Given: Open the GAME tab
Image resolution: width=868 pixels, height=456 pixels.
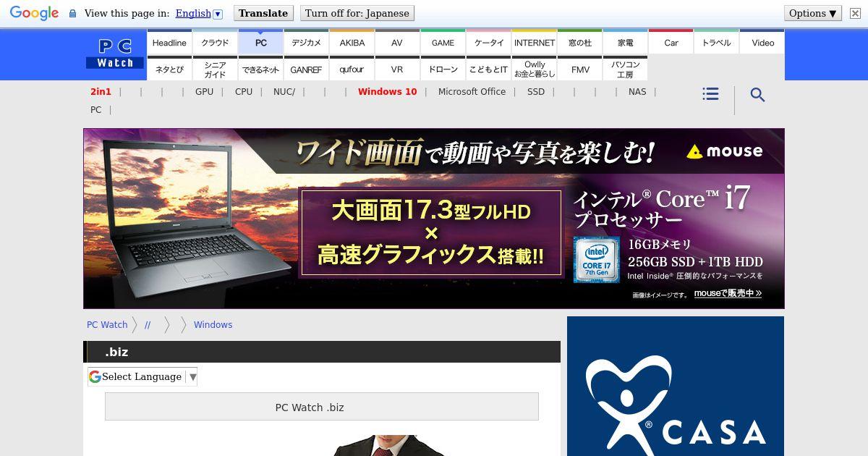Looking at the screenshot, I should pos(443,42).
